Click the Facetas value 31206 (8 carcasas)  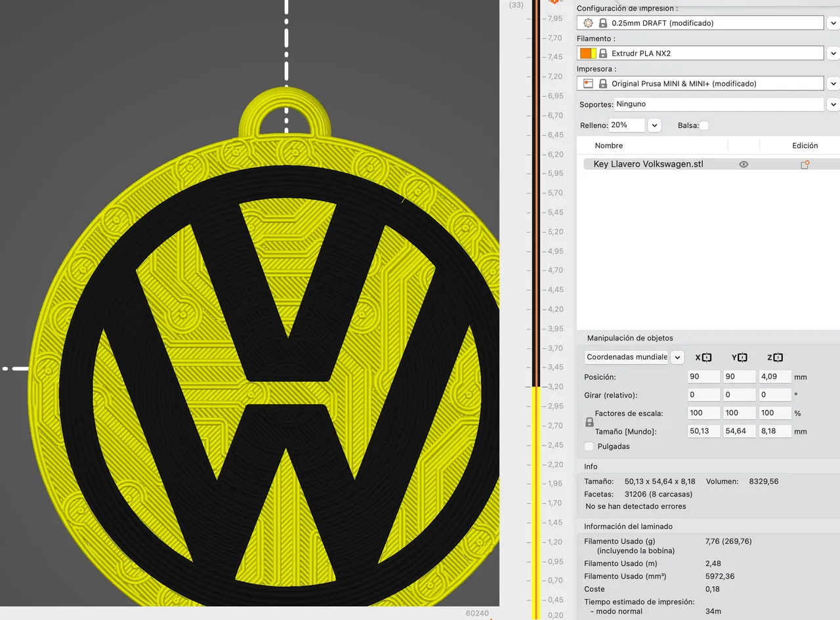click(x=658, y=494)
